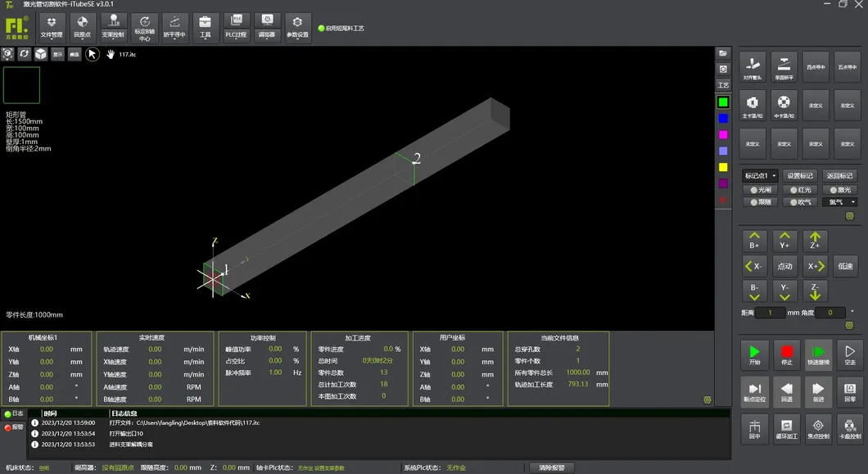Jog the Z- axis down button
Screen dimensions: 868x474
click(x=815, y=291)
